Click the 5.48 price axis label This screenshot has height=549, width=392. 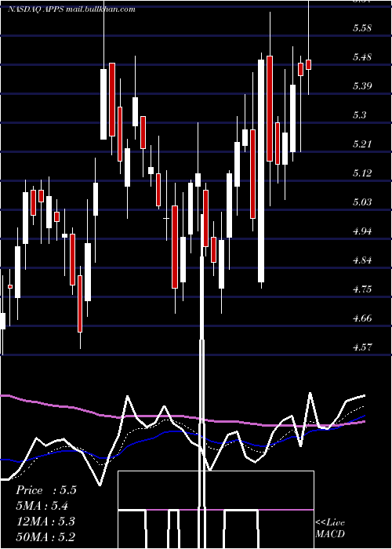click(362, 57)
